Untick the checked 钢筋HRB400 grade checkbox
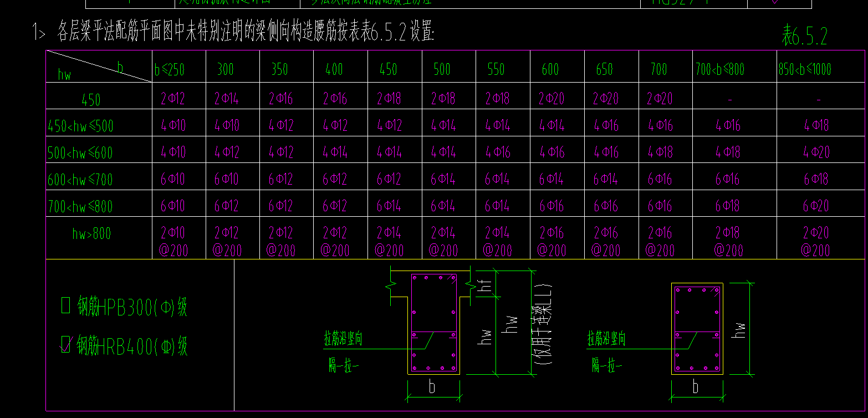This screenshot has width=868, height=418. click(65, 345)
